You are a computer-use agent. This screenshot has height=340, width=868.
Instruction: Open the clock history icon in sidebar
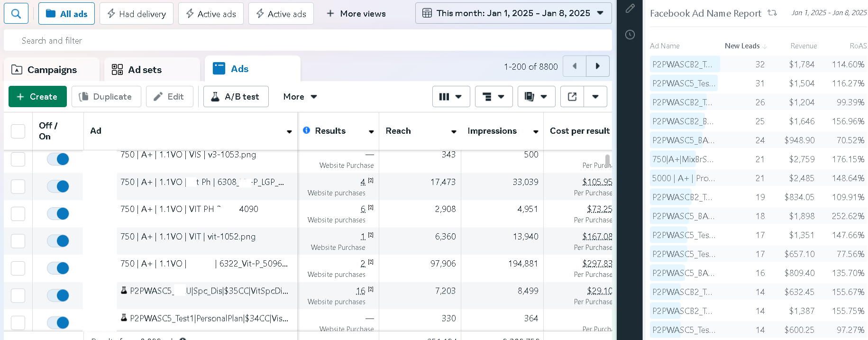click(630, 35)
